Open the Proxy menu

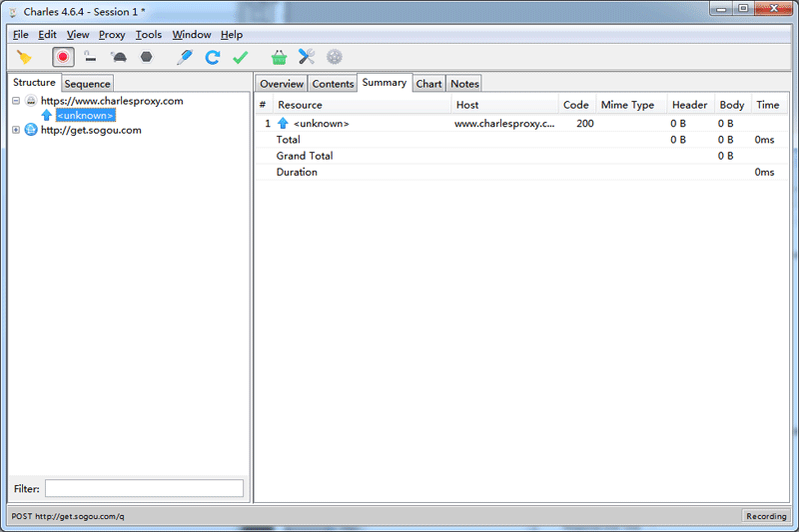point(112,35)
